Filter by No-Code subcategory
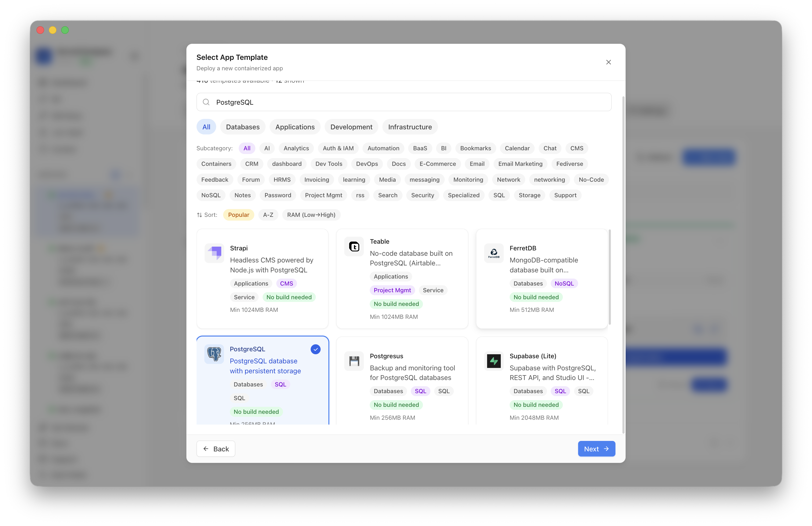The height and width of the screenshot is (526, 812). click(591, 180)
